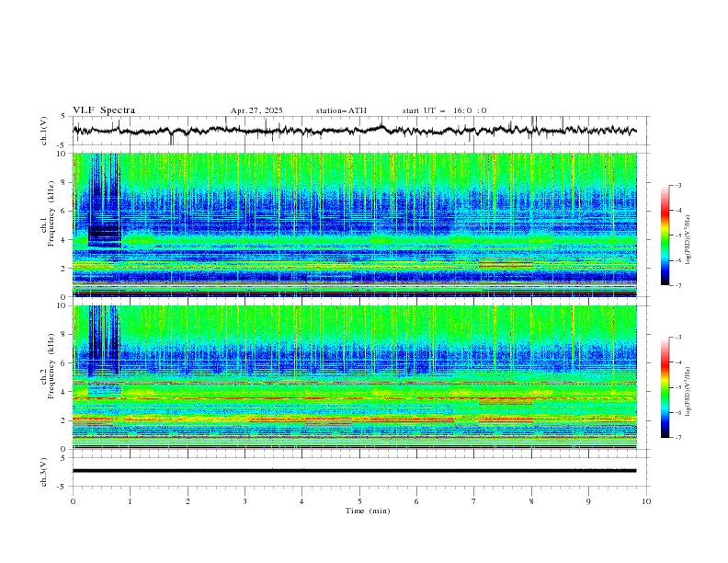Click the lower ch.2 PSD color bar
The height and width of the screenshot is (563, 728).
pos(665,387)
